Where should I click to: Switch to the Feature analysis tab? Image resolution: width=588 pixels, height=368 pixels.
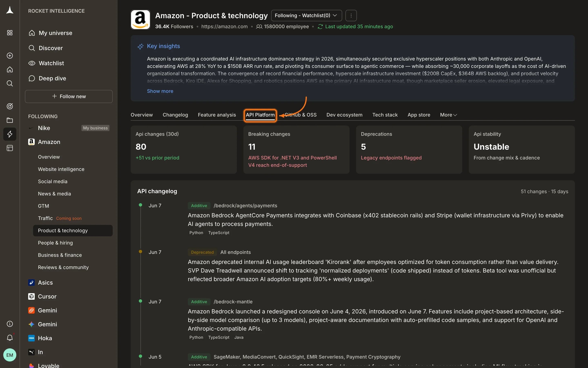click(217, 115)
